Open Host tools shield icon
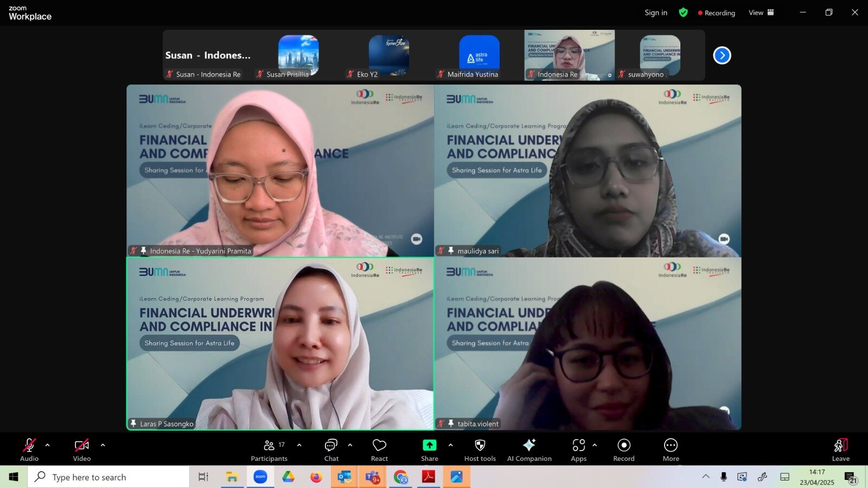This screenshot has height=488, width=868. click(480, 450)
